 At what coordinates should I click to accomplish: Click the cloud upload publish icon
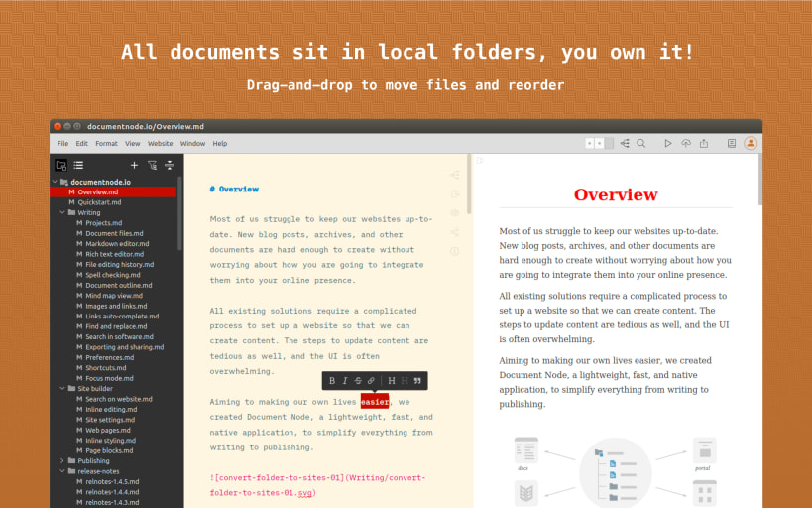(686, 144)
